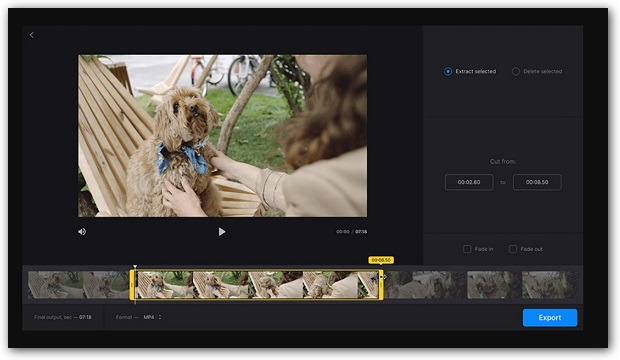Click the first dimmed thumbnail in timeline
Viewport: 620px width, 360px height.
pyautogui.click(x=55, y=285)
